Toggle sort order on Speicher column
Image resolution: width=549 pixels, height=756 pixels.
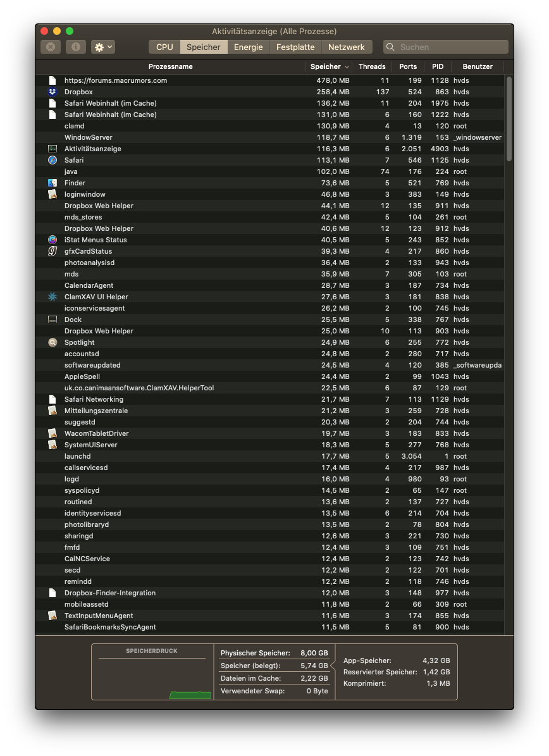coord(330,66)
